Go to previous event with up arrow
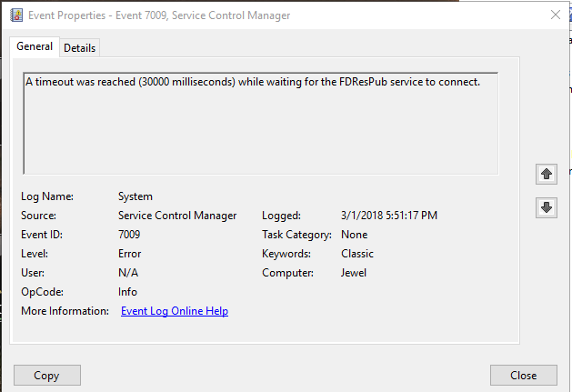 (x=547, y=173)
